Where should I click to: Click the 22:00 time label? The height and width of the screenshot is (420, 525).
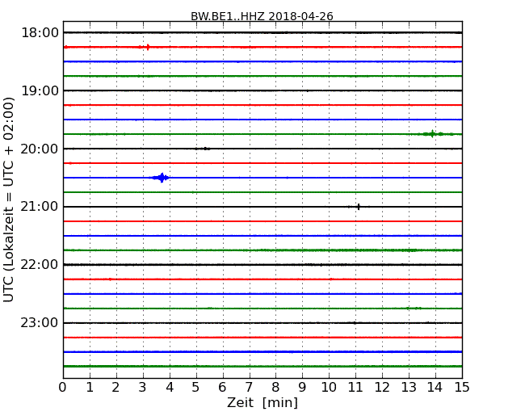pos(40,265)
